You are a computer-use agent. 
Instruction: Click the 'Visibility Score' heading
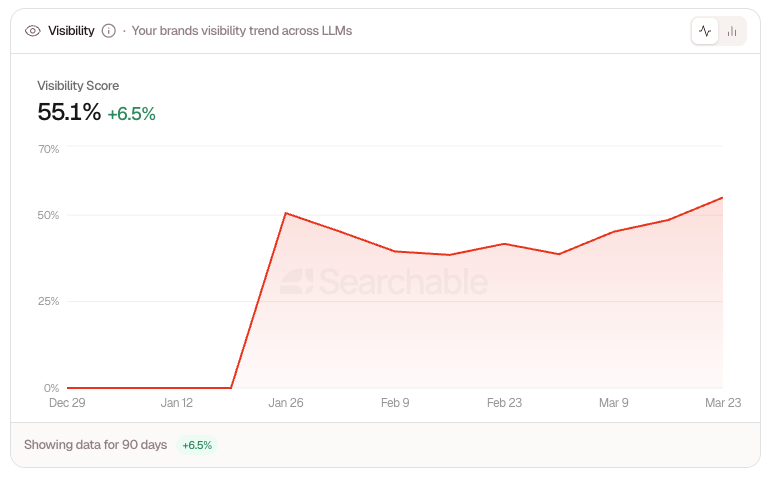[78, 86]
